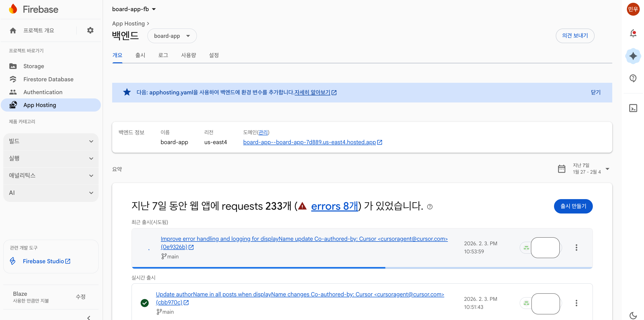This screenshot has width=644, height=320.
Task: Open the board-app backend dropdown
Action: [x=172, y=36]
